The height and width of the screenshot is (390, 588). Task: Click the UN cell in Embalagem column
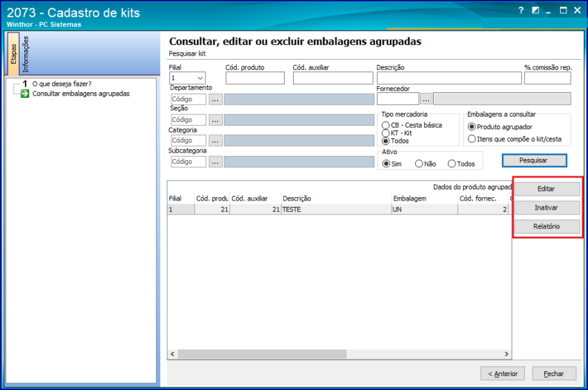pos(424,210)
